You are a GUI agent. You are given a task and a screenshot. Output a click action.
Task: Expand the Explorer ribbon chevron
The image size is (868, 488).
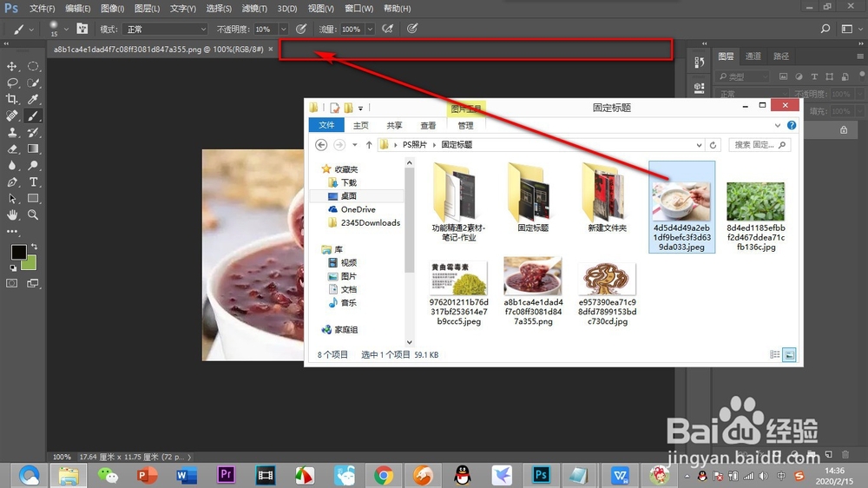click(x=777, y=126)
